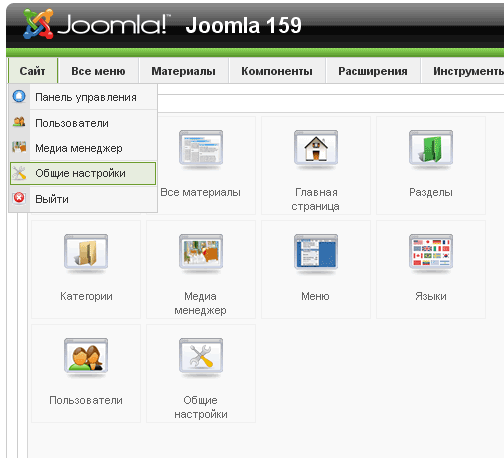
Task: Choose Общие настройки in the Сайт dropdown
Action: pyautogui.click(x=83, y=173)
